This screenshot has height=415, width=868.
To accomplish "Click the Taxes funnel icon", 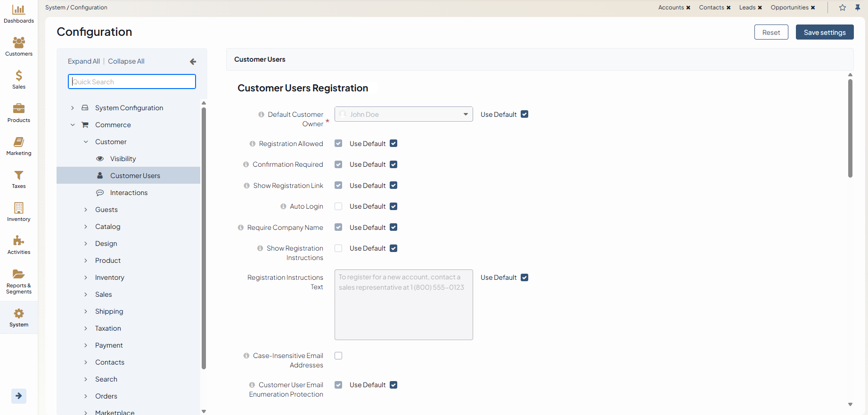I will tap(18, 175).
